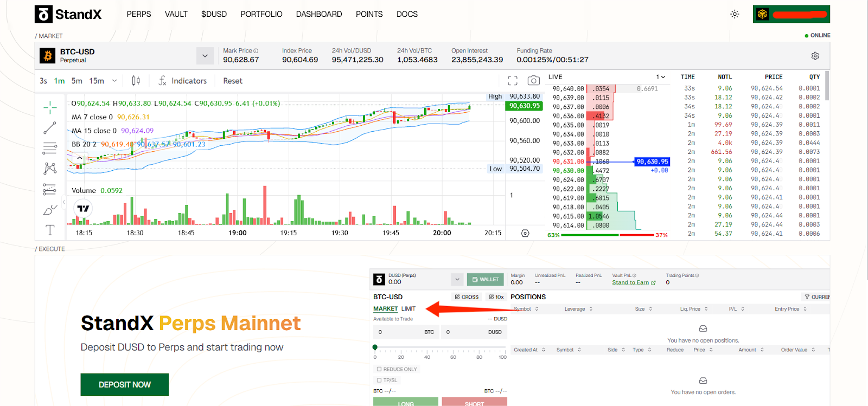This screenshot has height=406, width=868.
Task: Collapse the drawing toolbar side arrow
Action: (x=63, y=202)
